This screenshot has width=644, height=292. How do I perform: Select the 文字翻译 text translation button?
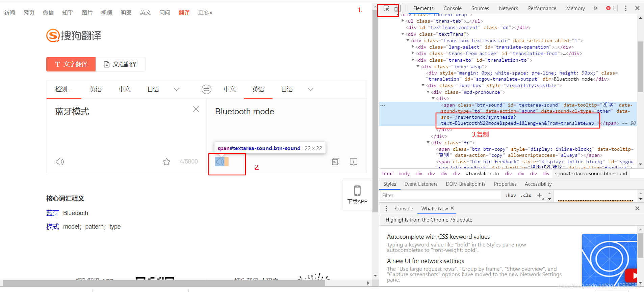click(71, 64)
